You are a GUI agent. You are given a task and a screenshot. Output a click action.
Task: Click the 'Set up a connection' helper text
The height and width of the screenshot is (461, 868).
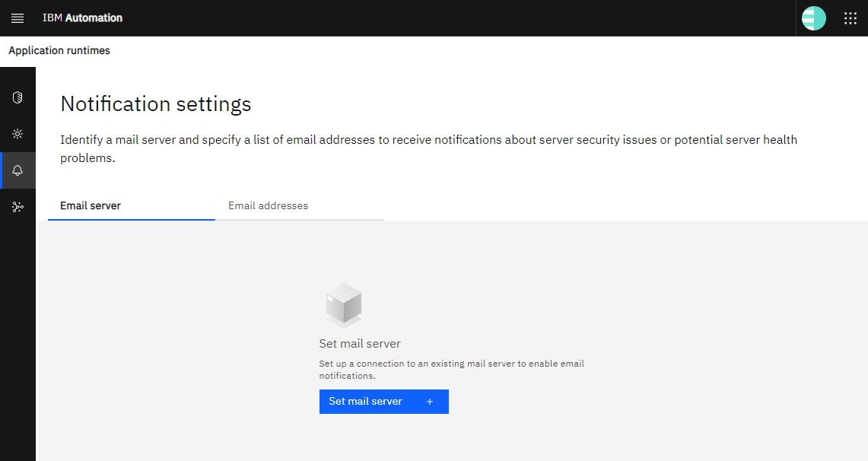451,369
